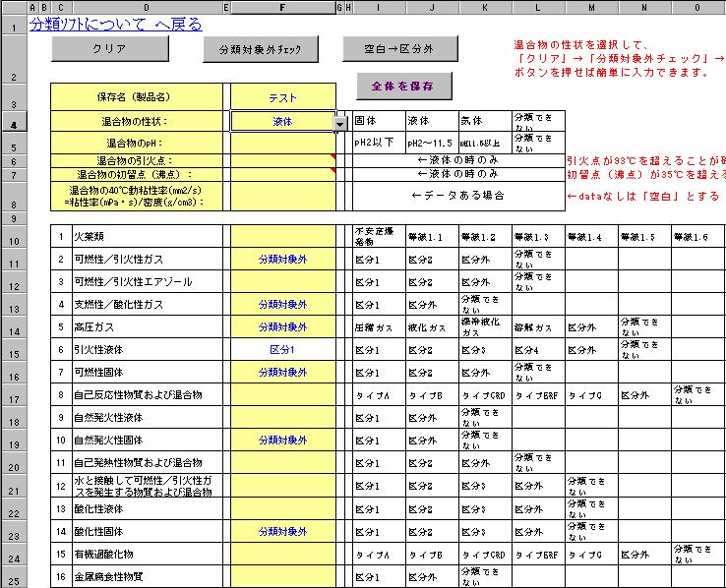This screenshot has width=726, height=588.
Task: Click the pH2以下 cell
Action: click(x=379, y=143)
